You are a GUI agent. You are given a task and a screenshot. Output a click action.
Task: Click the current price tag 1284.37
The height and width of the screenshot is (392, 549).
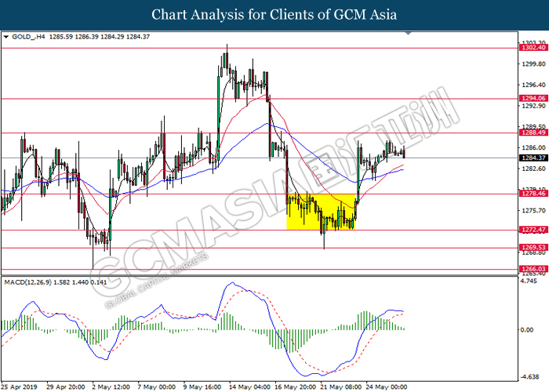point(533,158)
